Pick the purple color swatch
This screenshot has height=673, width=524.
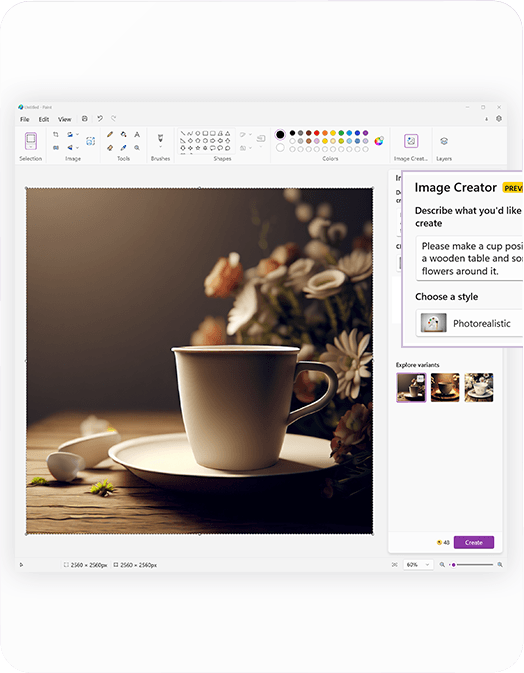(366, 133)
